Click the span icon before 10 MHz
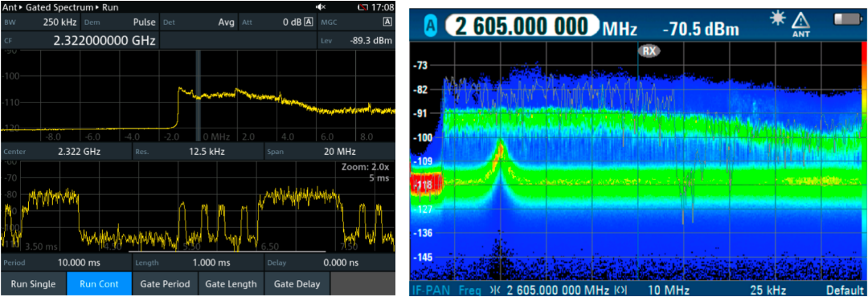 (x=620, y=291)
